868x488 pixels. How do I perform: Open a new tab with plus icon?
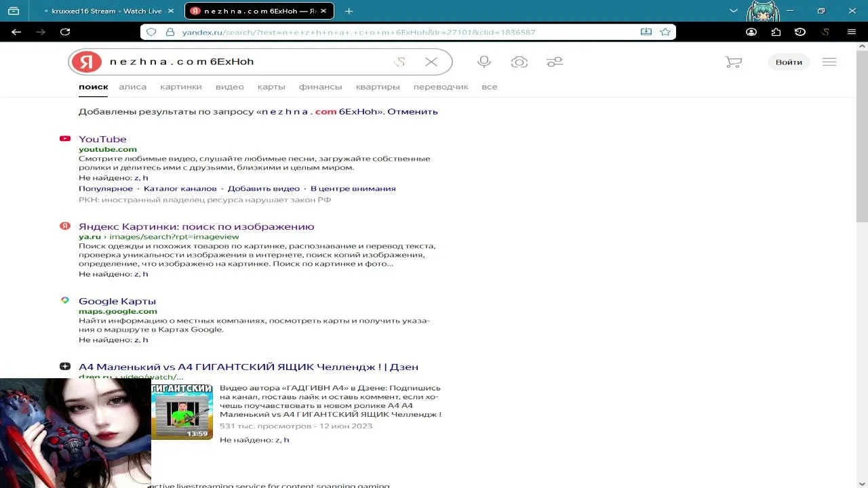[x=349, y=11]
